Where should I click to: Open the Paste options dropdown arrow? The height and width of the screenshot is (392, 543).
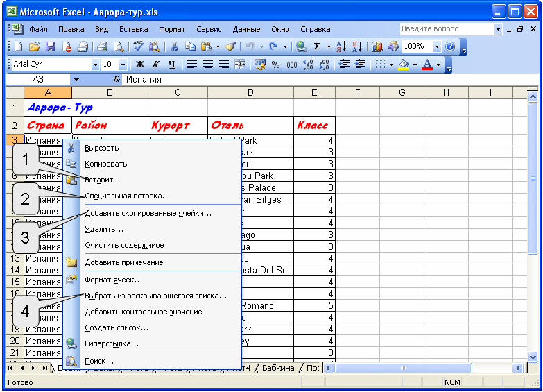click(x=218, y=46)
